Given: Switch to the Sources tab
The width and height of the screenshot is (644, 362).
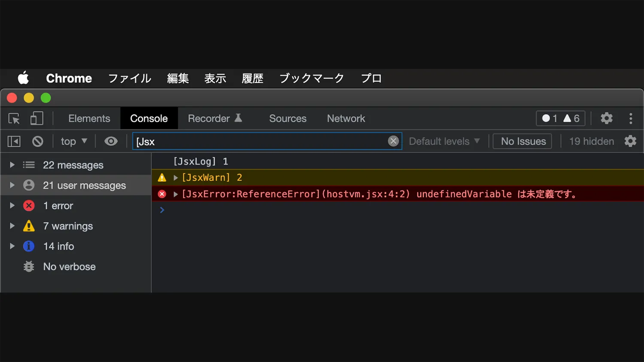Looking at the screenshot, I should pyautogui.click(x=288, y=118).
